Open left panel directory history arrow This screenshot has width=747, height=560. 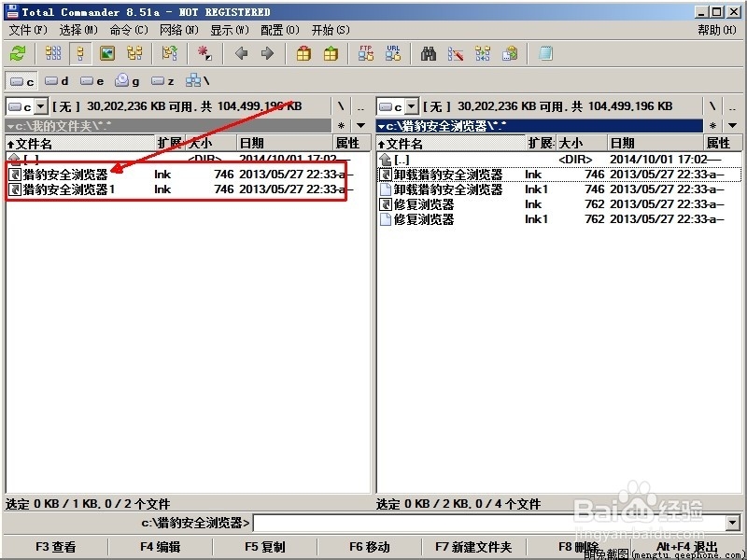pyautogui.click(x=360, y=126)
